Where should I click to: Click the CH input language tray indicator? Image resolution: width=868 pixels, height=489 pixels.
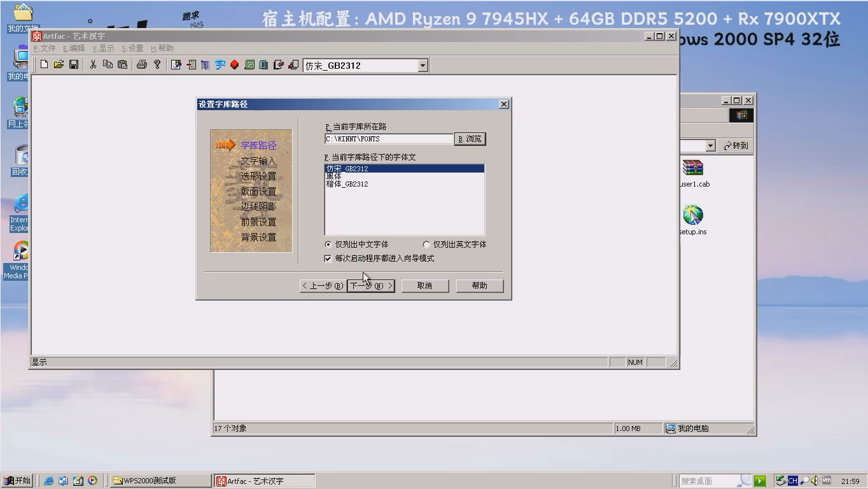[792, 481]
